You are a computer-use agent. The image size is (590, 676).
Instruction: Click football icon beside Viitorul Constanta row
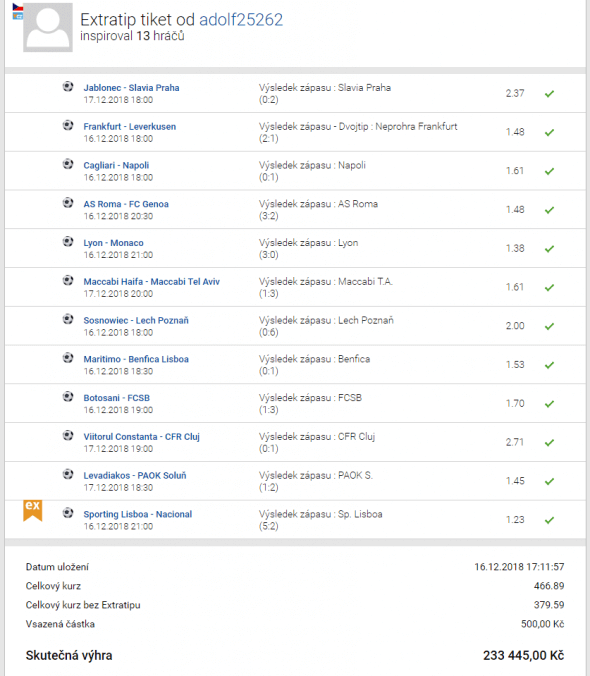(x=68, y=435)
